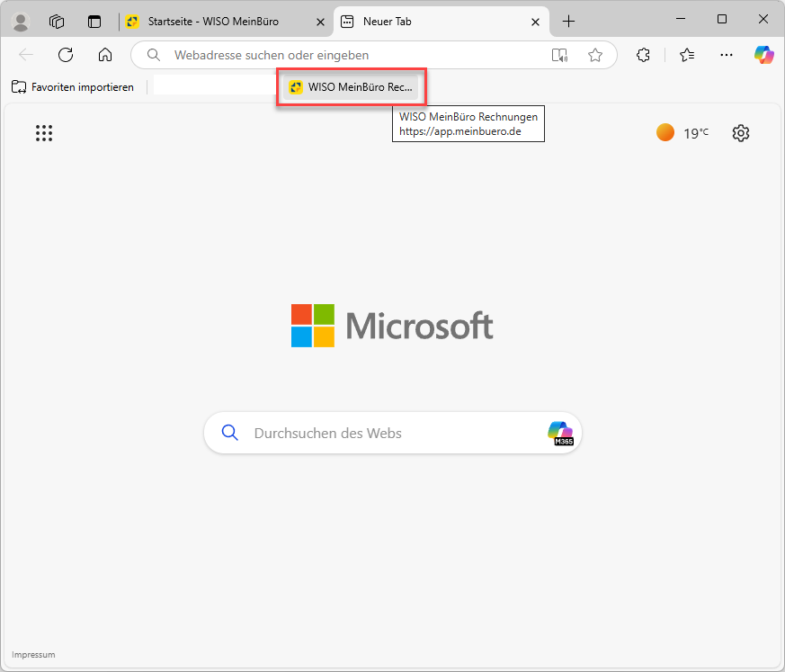The width and height of the screenshot is (785, 672).
Task: Minimize the browser window
Action: pos(681,19)
